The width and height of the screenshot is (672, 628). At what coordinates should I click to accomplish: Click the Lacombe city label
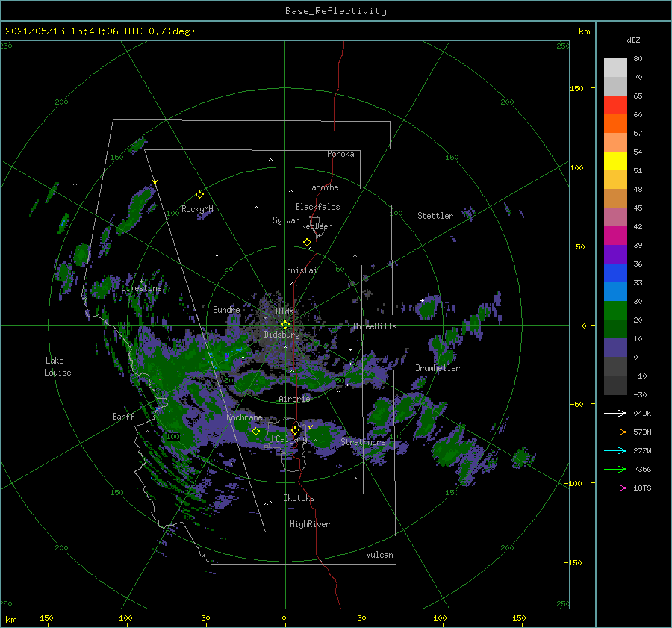tap(323, 187)
